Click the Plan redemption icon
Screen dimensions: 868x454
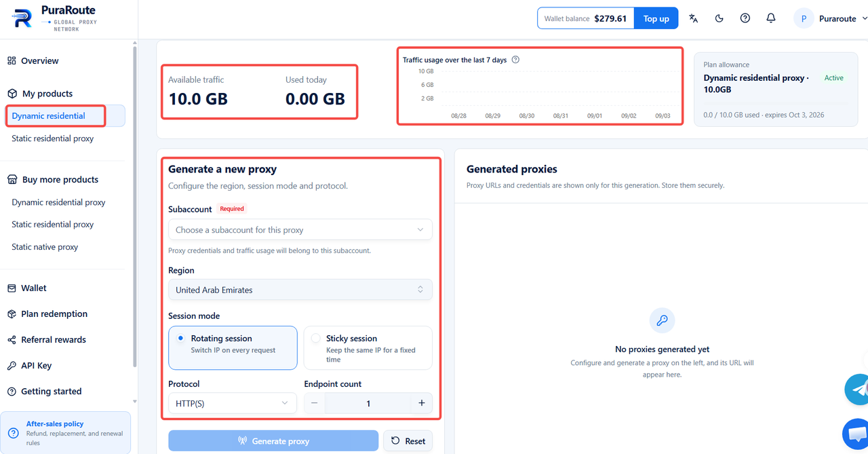[12, 314]
